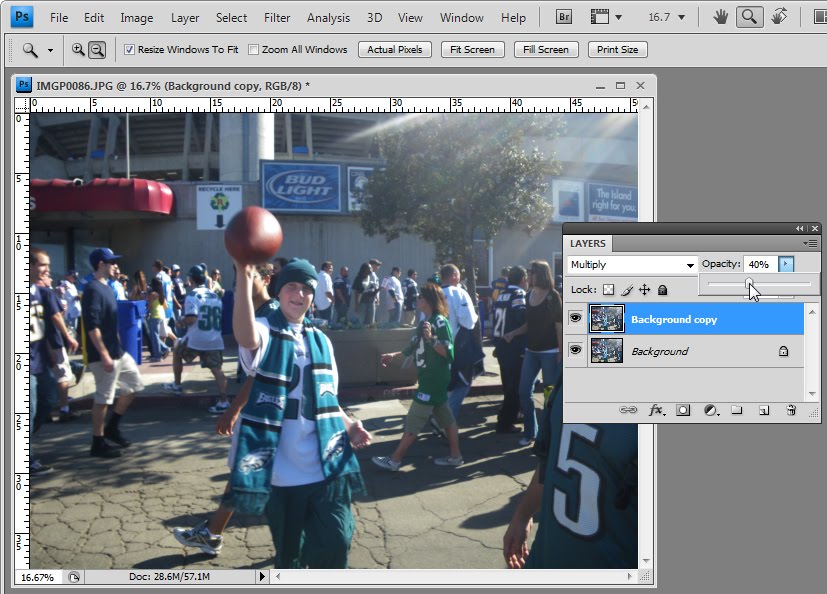Open the status bar info flyout arrow
Image resolution: width=827 pixels, height=594 pixels.
click(x=262, y=577)
